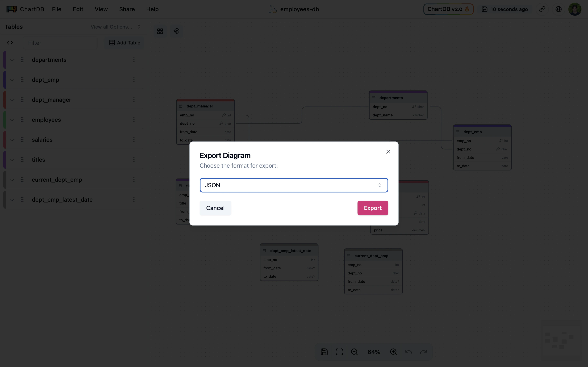Open View all Options selector
Image resolution: width=588 pixels, height=367 pixels.
coord(115,27)
